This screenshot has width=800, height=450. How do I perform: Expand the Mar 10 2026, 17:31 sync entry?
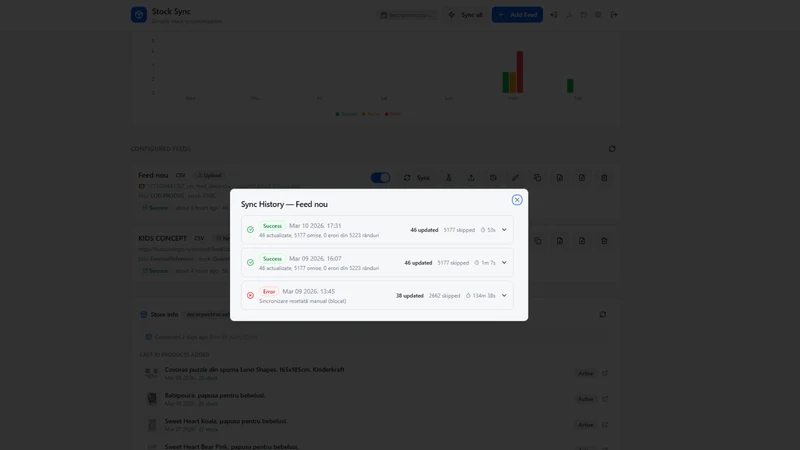(x=504, y=230)
